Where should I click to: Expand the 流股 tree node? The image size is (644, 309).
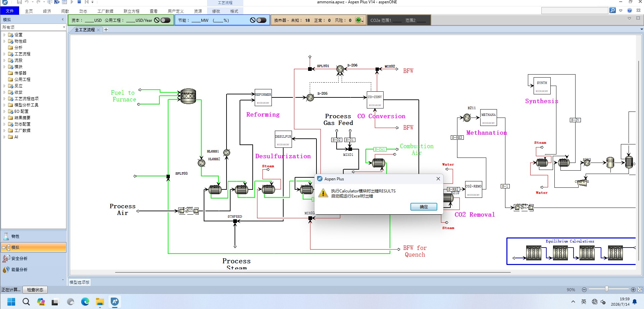[x=4, y=60]
